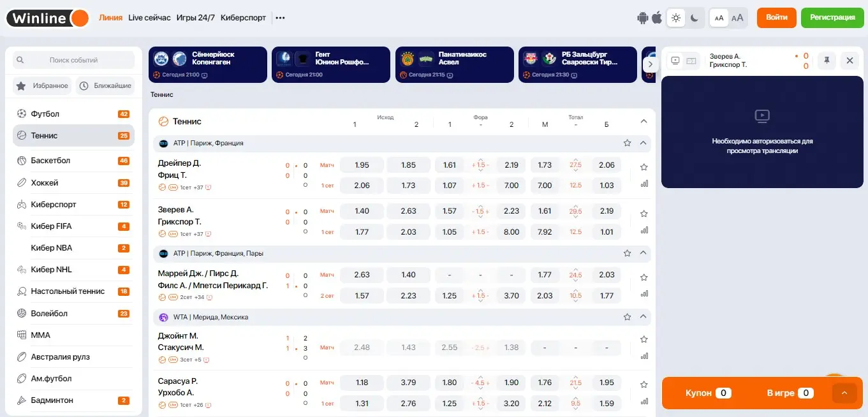Click the Apple app download icon
This screenshot has width=868, height=417.
click(x=657, y=18)
